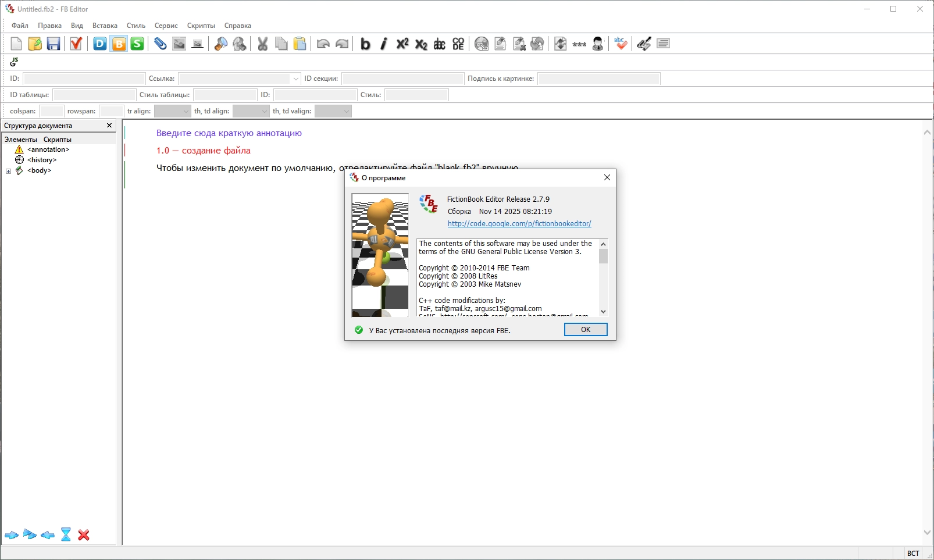Switch to Description mode with D icon
Screen dimensions: 934x560
(100, 44)
